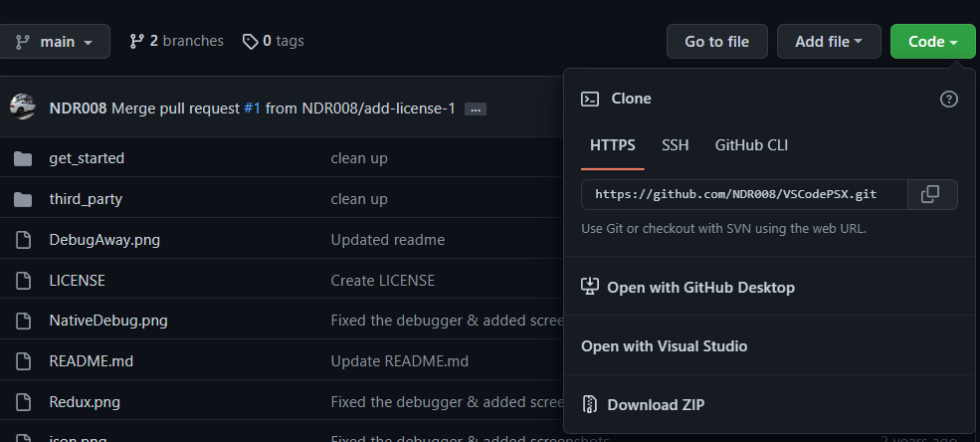Open the README.md file
980x442 pixels.
pos(92,361)
